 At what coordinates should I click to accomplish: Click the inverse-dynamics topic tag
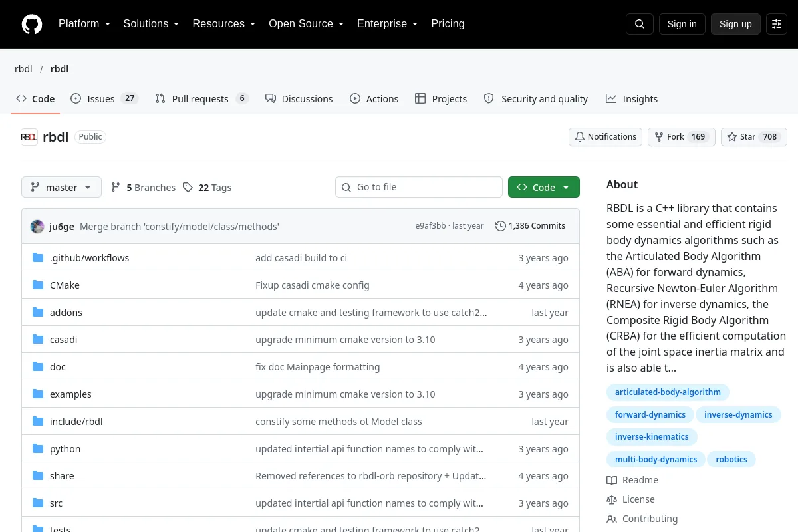click(x=738, y=415)
